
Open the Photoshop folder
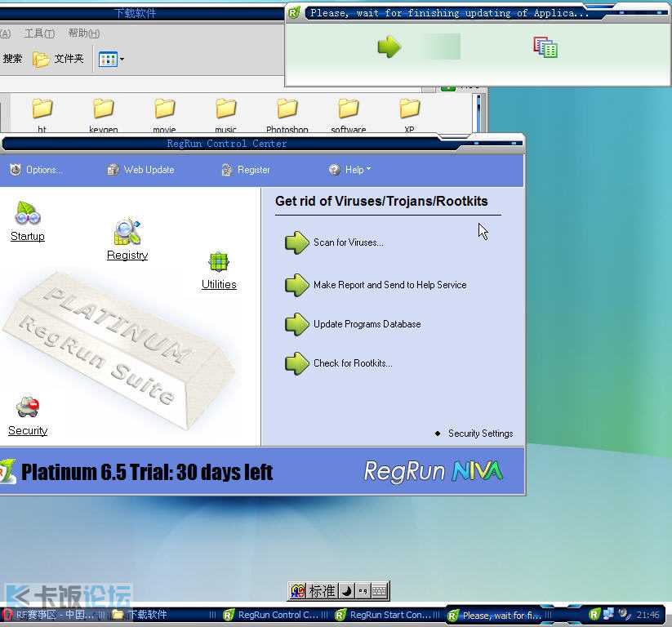(287, 109)
